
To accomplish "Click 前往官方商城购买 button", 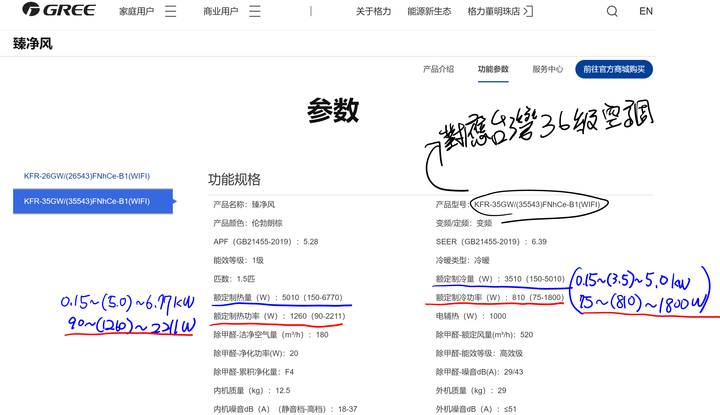I will tap(614, 69).
